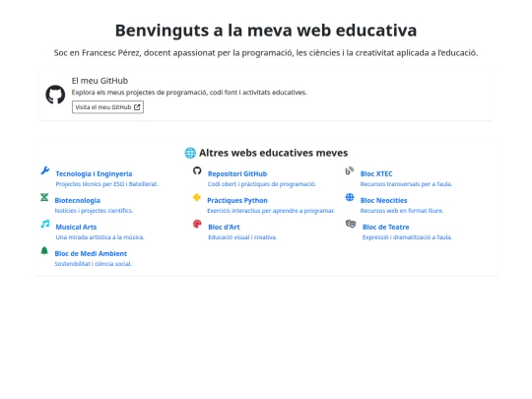Open the Musical Arts link
This screenshot has height=399, width=532.
(x=76, y=227)
